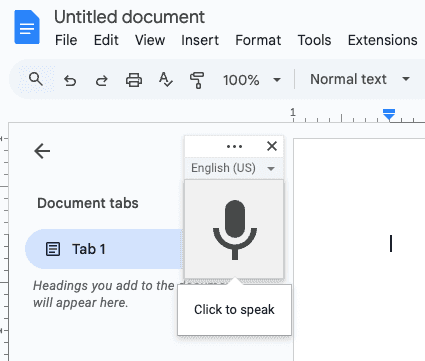Rename the Untitled document title
This screenshot has width=425, height=361.
click(x=129, y=17)
